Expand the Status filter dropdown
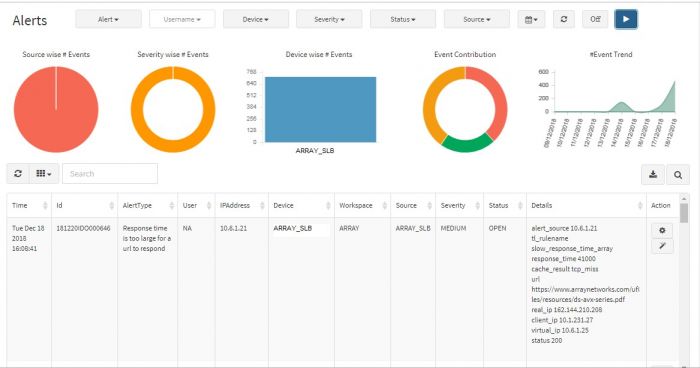Screen dimensions: 700x368 [x=403, y=19]
